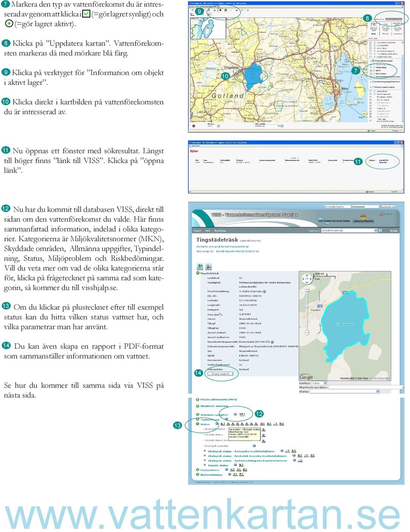This screenshot has width=410, height=532.
Task: Toggle the Vattenförekomster group checkbox
Action: click(x=373, y=61)
